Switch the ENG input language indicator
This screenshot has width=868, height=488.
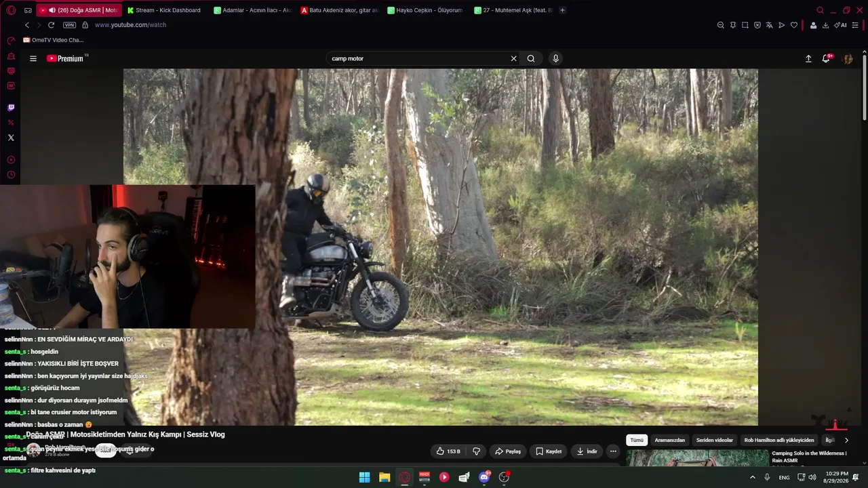pyautogui.click(x=784, y=477)
